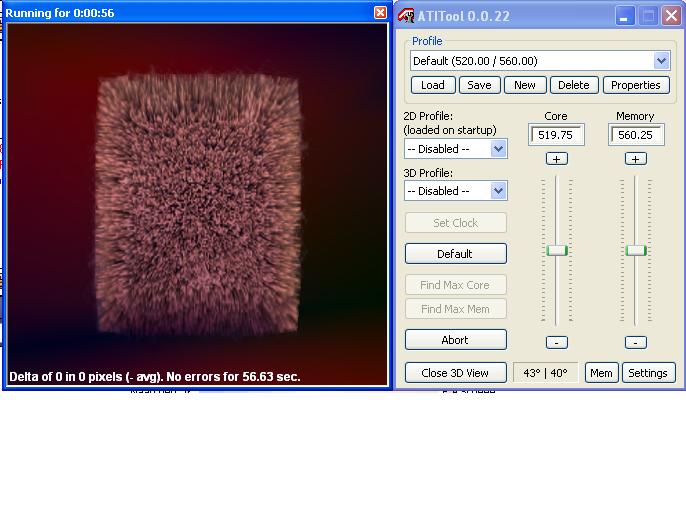Click the Core frequency input field
Screen dimensions: 686x512
pyautogui.click(x=556, y=135)
